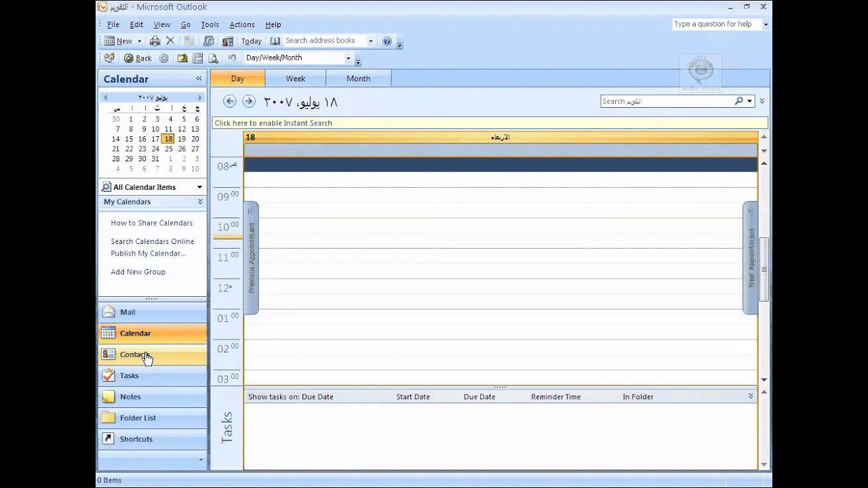Click the Categorize grid icon

click(x=189, y=41)
